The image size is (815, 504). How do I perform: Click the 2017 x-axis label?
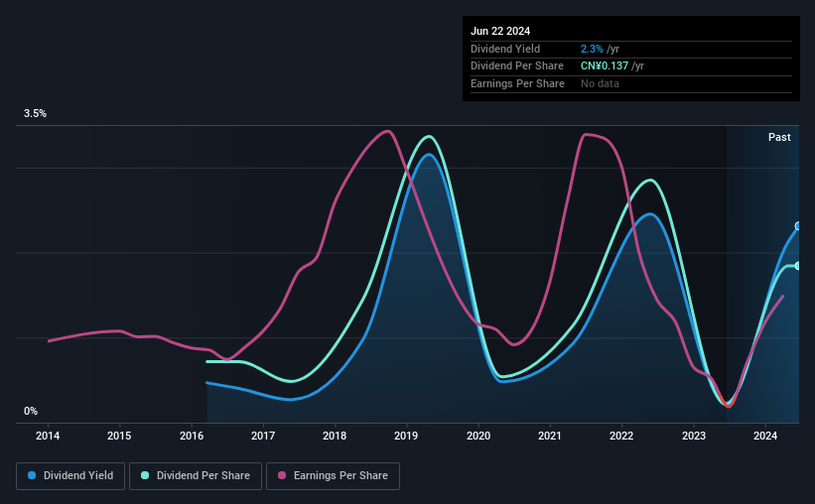[263, 436]
